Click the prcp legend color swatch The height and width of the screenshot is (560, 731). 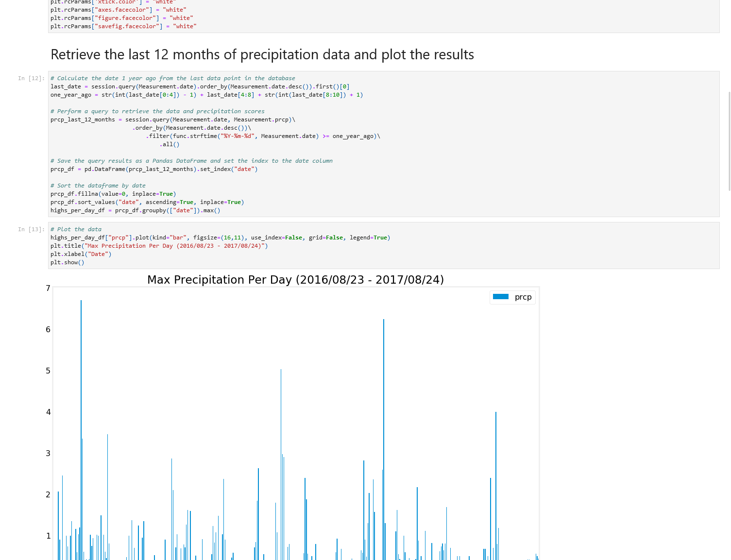500,297
